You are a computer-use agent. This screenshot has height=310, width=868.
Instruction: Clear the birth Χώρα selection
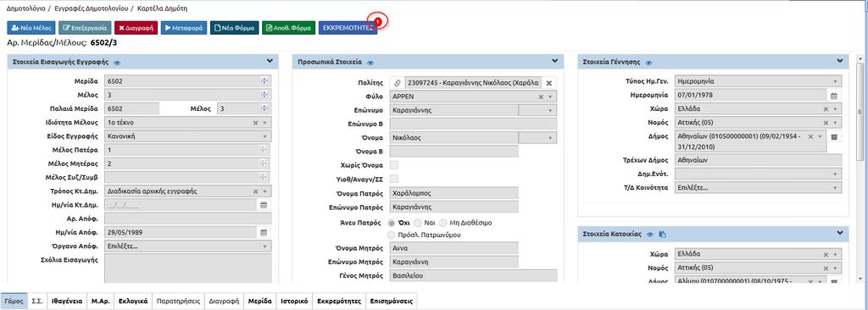(826, 109)
